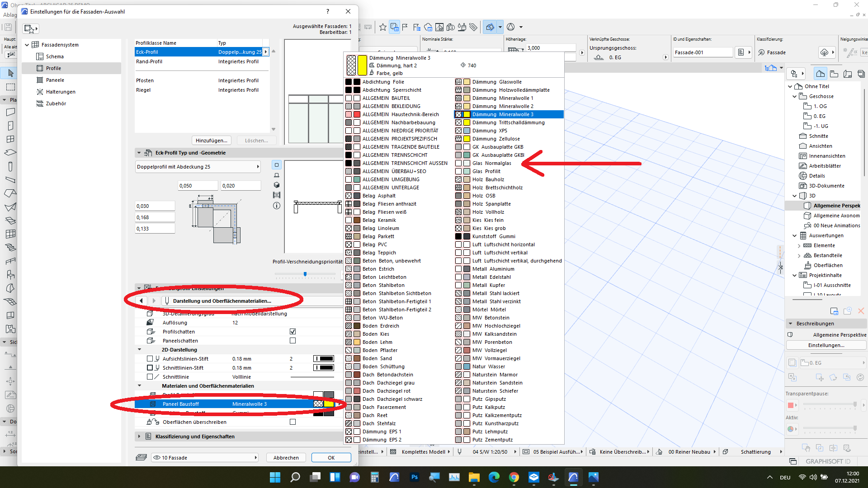Open the 10 Fassade layer dropdown
The height and width of the screenshot is (488, 868).
[x=205, y=458]
